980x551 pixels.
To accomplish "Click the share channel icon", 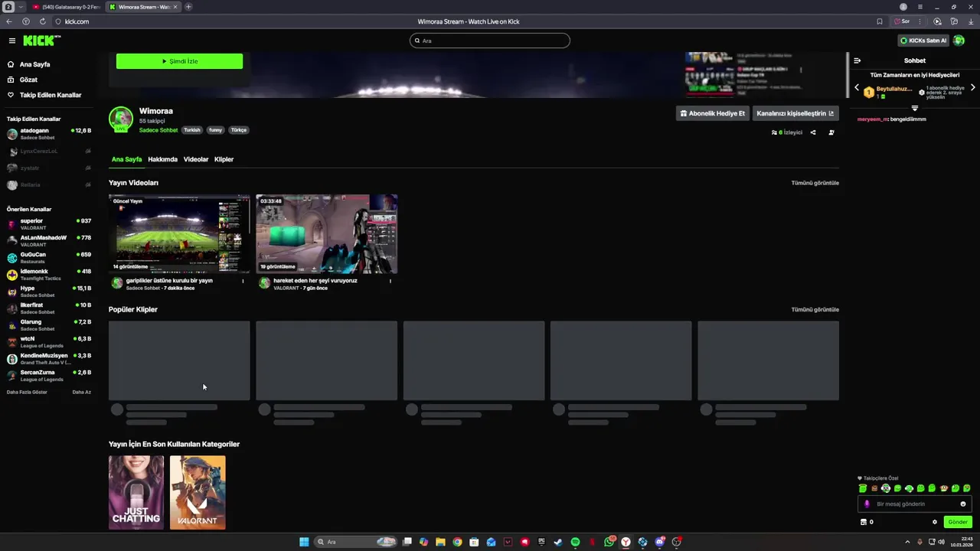I will 813,132.
